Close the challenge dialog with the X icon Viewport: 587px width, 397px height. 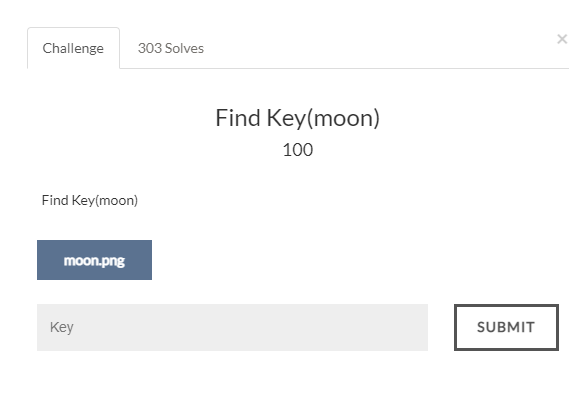click(x=562, y=39)
